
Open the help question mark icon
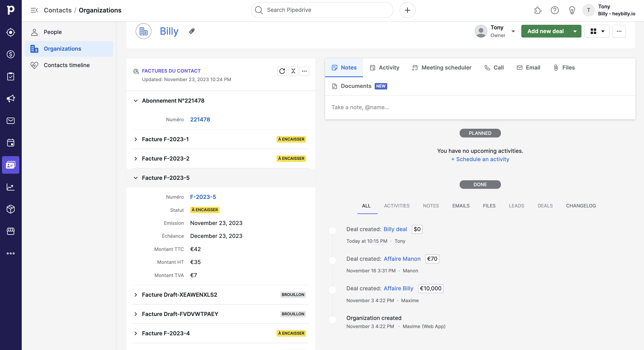pyautogui.click(x=555, y=10)
